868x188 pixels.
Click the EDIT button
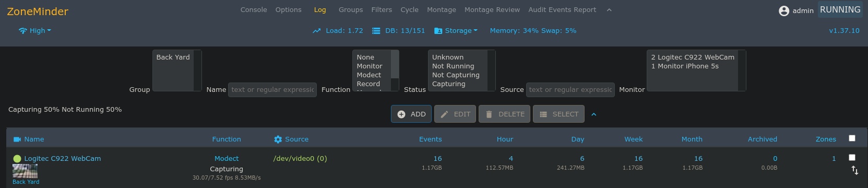coord(455,114)
